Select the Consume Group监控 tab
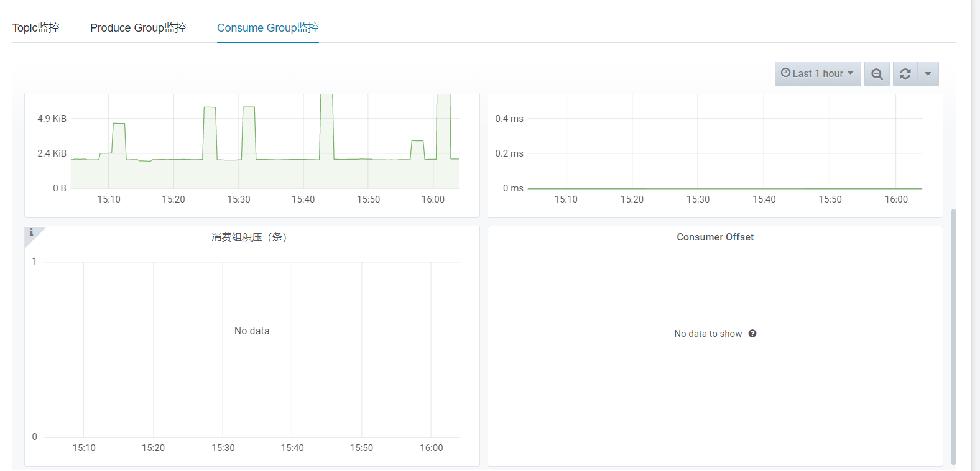 tap(268, 28)
